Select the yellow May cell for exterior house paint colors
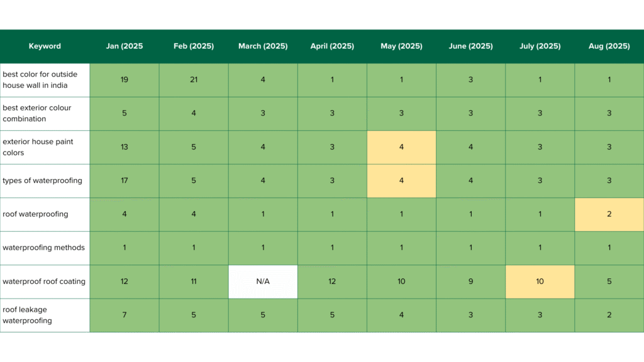This screenshot has width=644, height=362. click(x=401, y=147)
